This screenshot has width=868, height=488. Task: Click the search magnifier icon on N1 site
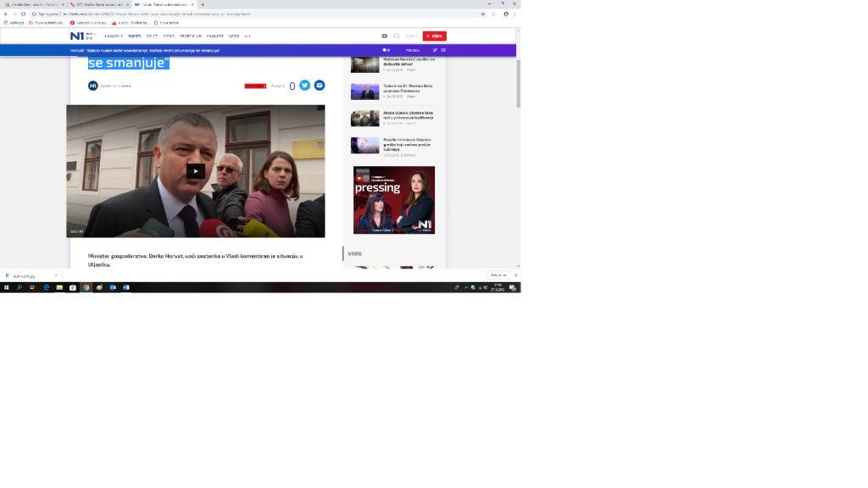(x=397, y=36)
